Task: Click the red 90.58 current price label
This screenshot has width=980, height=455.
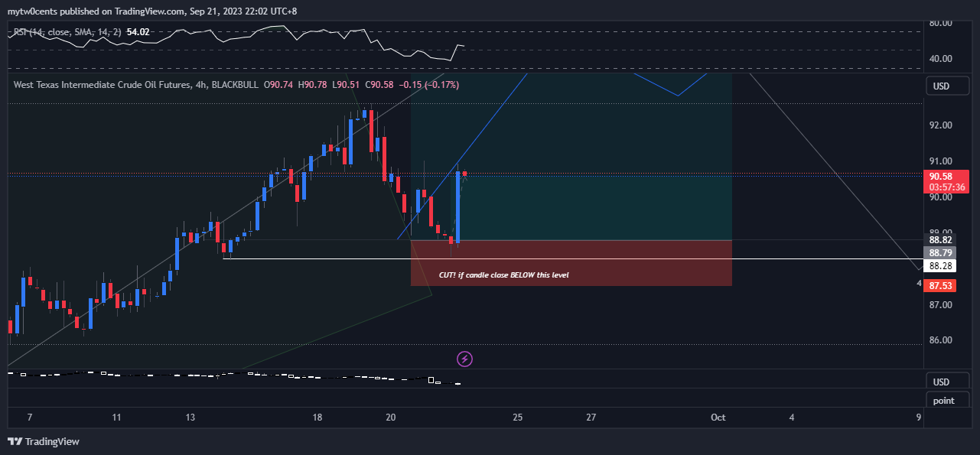Action: pos(946,176)
